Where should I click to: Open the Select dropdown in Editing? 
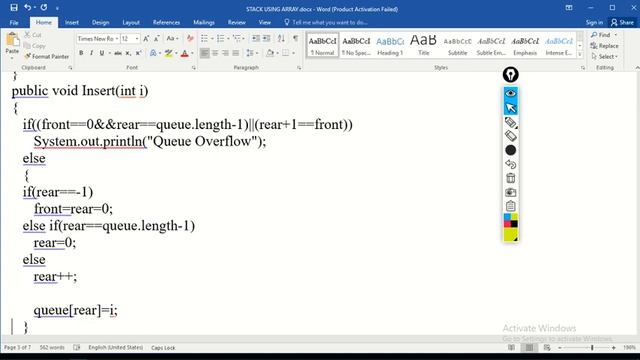604,56
